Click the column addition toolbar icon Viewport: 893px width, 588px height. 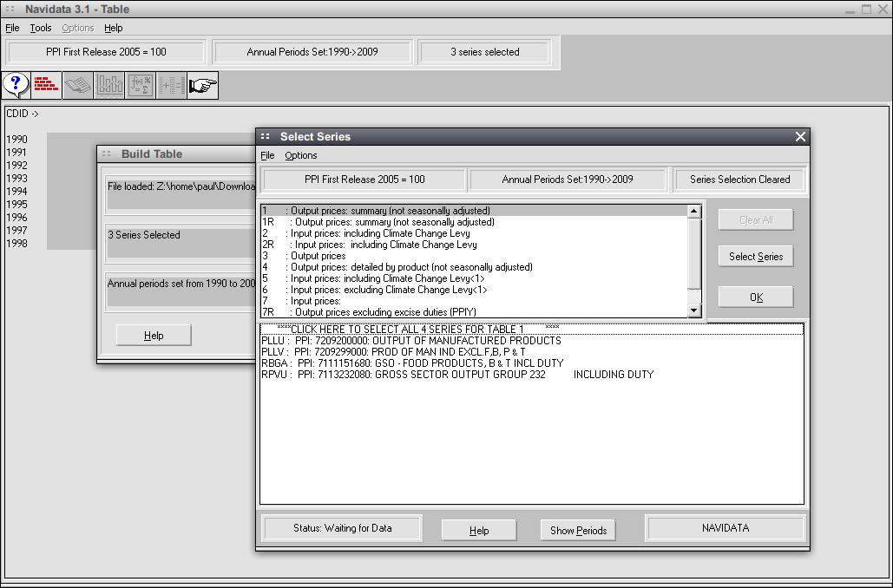[x=172, y=85]
